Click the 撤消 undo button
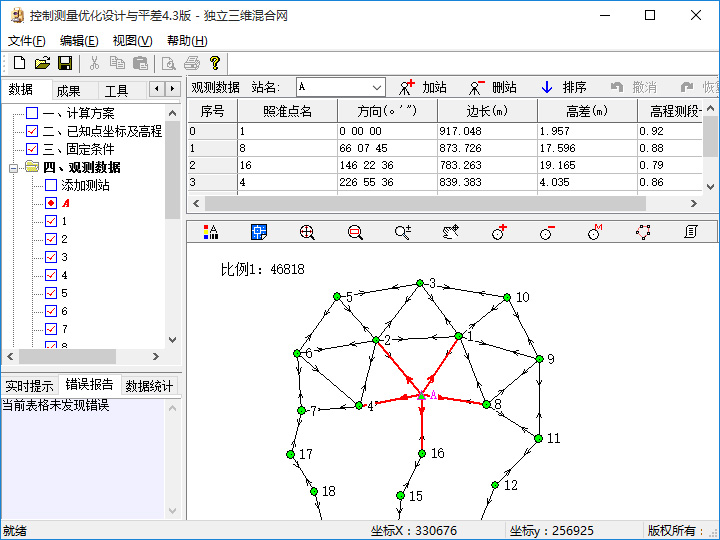The image size is (720, 540). (634, 87)
